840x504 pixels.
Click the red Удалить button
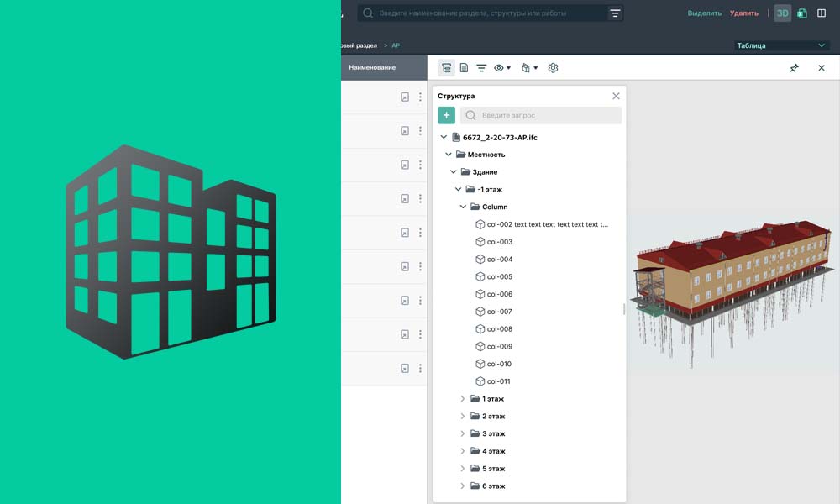[x=743, y=13]
